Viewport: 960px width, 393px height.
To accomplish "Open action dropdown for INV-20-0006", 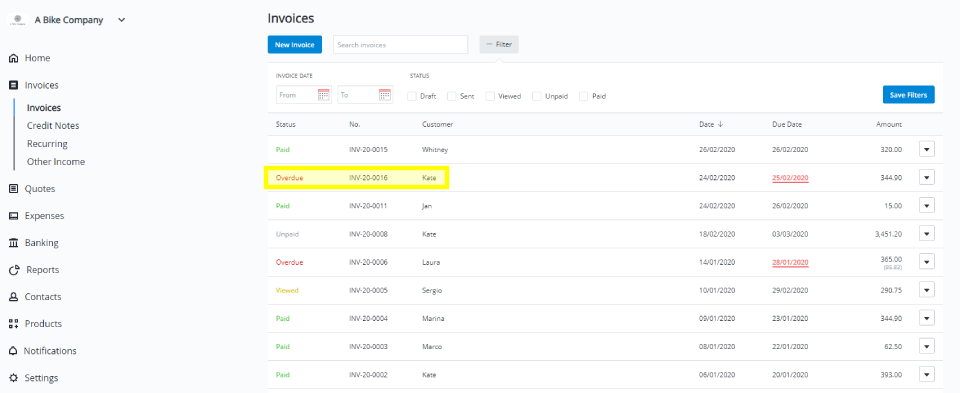I will tap(926, 262).
